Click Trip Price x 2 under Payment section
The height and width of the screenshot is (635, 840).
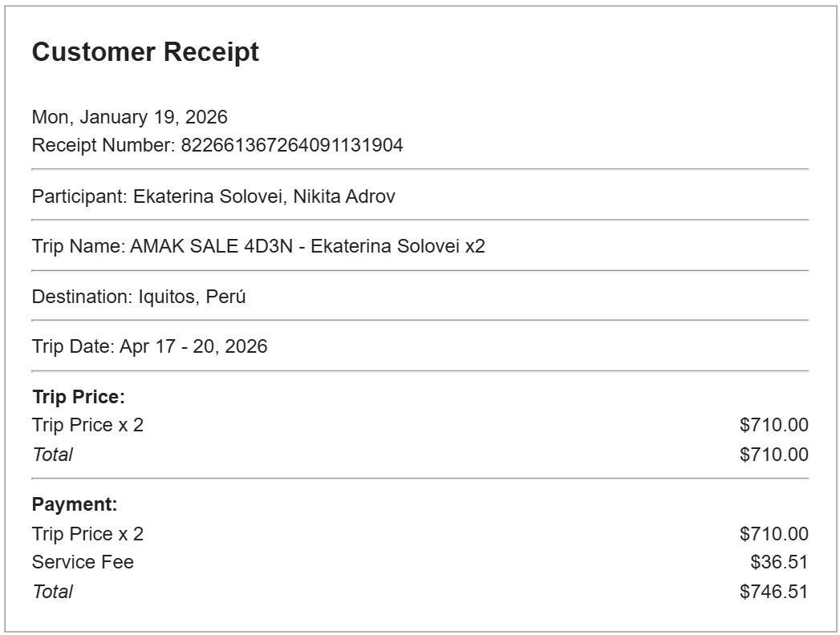pyautogui.click(x=87, y=534)
